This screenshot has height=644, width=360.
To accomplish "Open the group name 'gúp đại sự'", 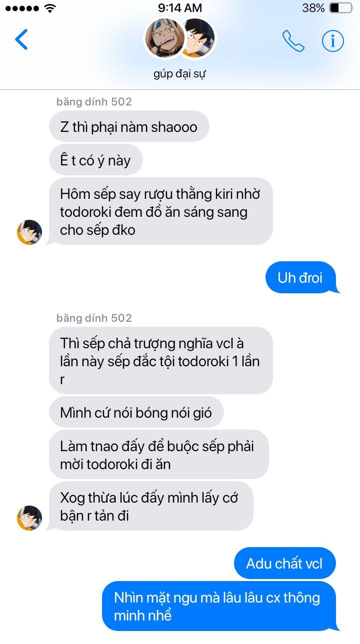I will coord(180,74).
